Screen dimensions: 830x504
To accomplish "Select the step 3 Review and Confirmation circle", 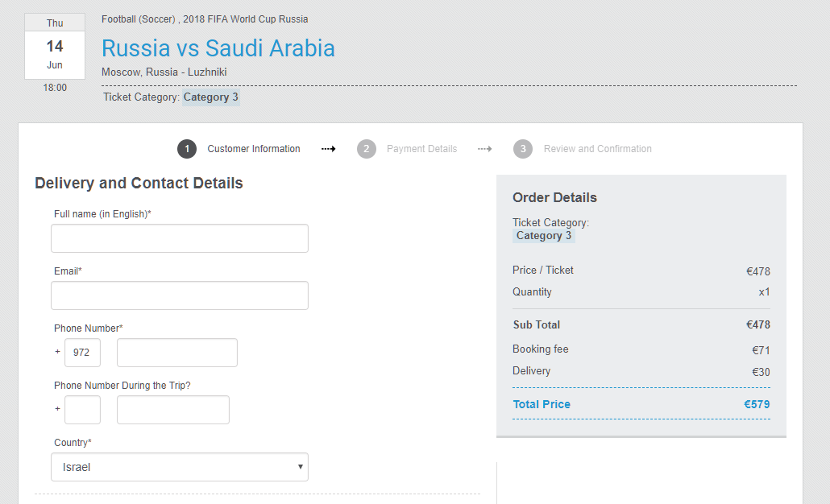I will (522, 149).
